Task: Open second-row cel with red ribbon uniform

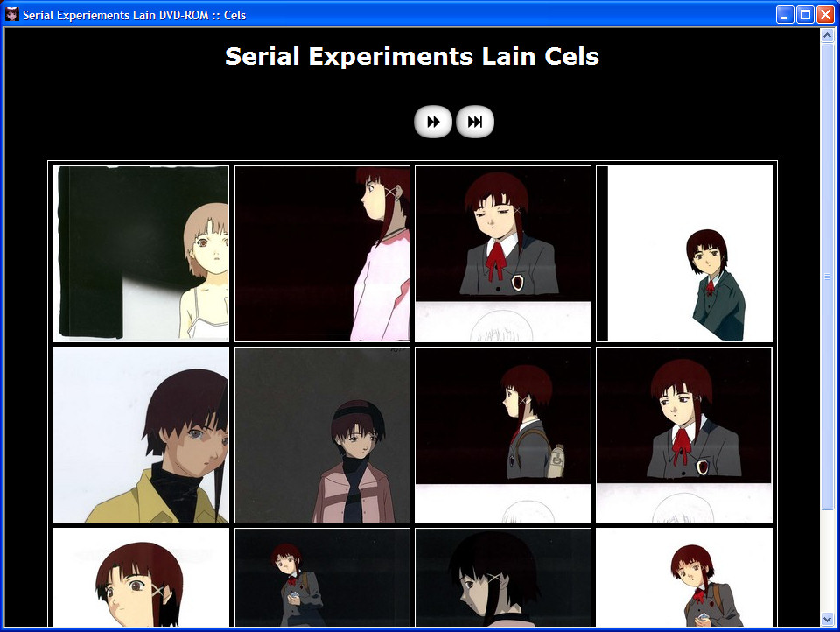Action: 684,435
